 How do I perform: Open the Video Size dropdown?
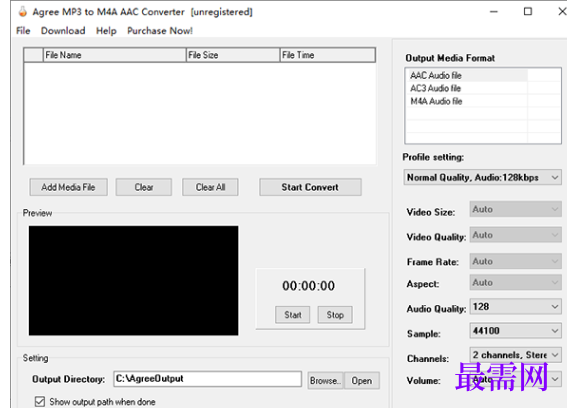coord(515,209)
